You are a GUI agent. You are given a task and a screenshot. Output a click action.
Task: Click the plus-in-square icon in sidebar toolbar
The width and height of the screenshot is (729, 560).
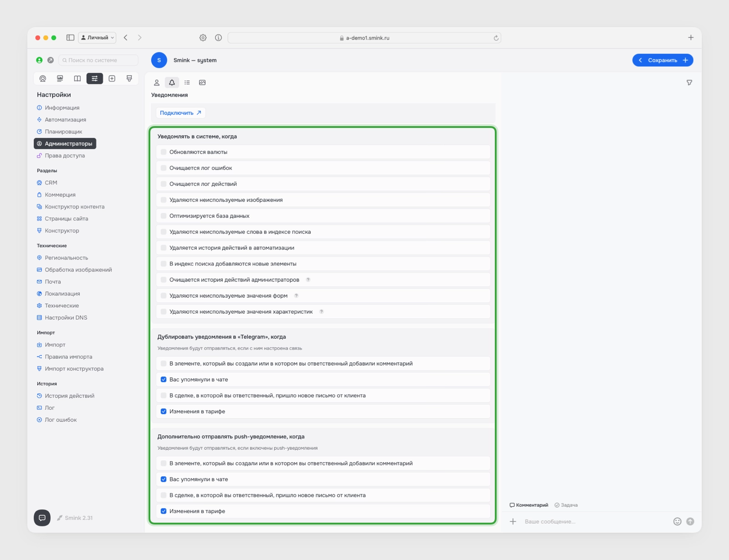click(x=112, y=78)
